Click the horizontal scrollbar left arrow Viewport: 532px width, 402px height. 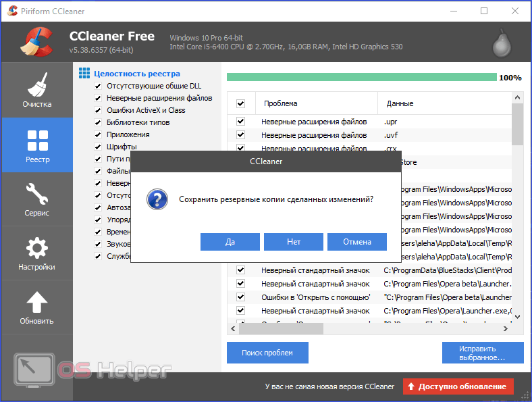pyautogui.click(x=233, y=328)
